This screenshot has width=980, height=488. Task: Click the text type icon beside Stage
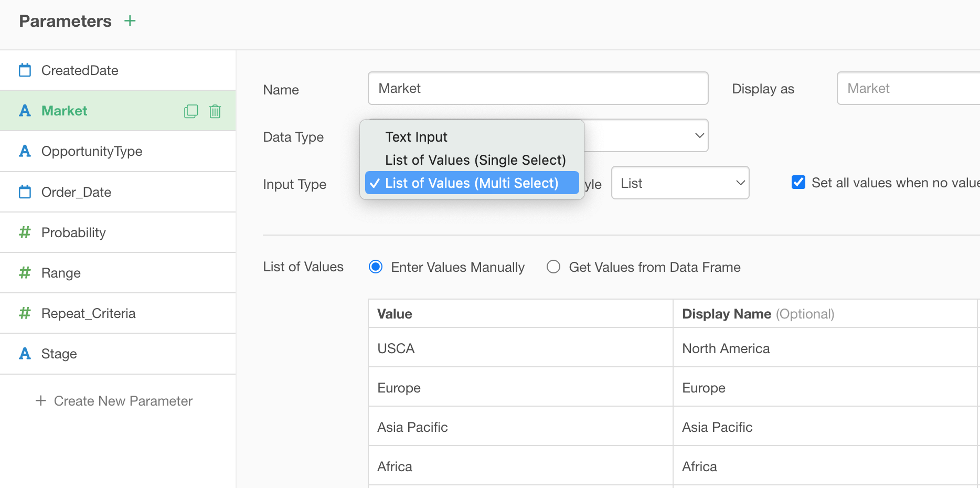(25, 354)
